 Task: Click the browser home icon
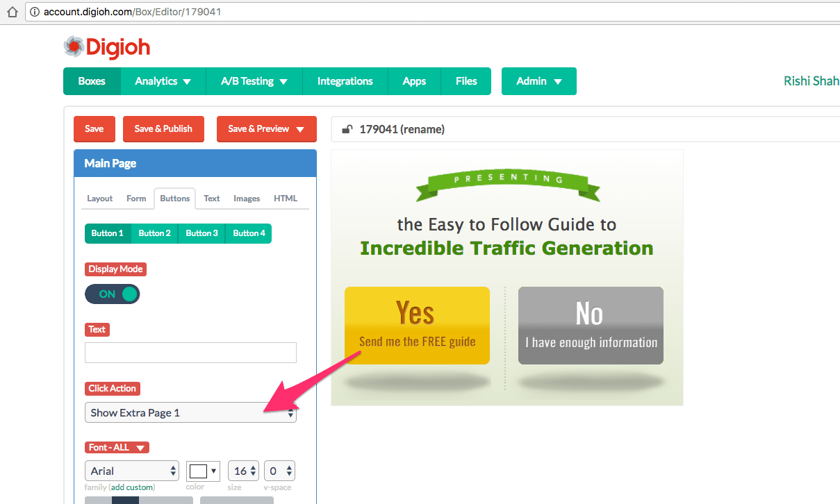tap(12, 12)
